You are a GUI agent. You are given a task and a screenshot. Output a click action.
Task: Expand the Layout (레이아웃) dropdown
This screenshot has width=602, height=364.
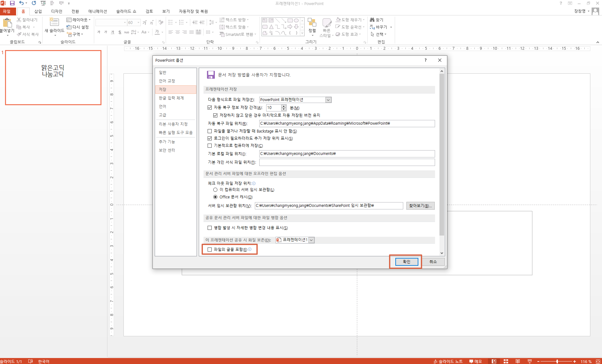[89, 20]
